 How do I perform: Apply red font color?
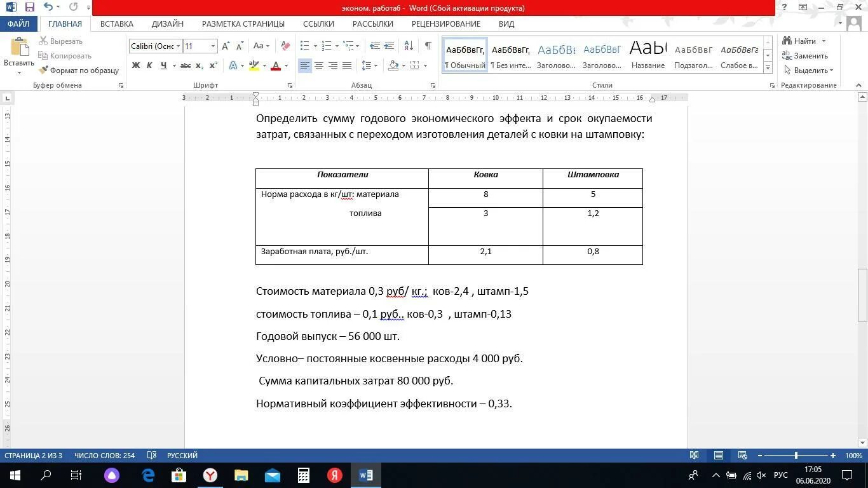[276, 65]
